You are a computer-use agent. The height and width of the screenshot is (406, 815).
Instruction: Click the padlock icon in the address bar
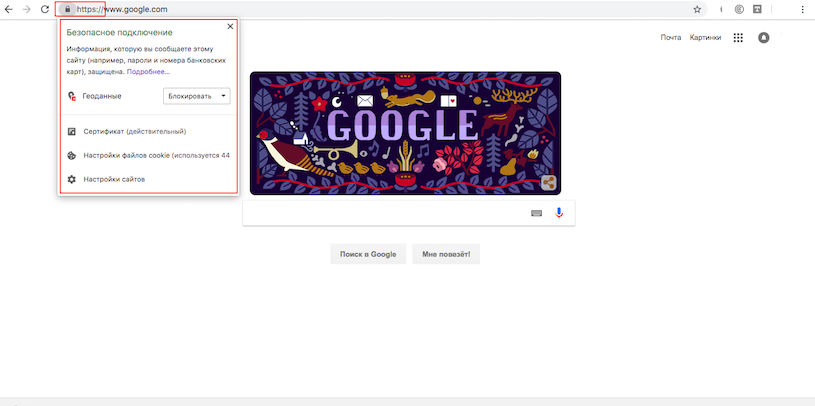coord(67,9)
